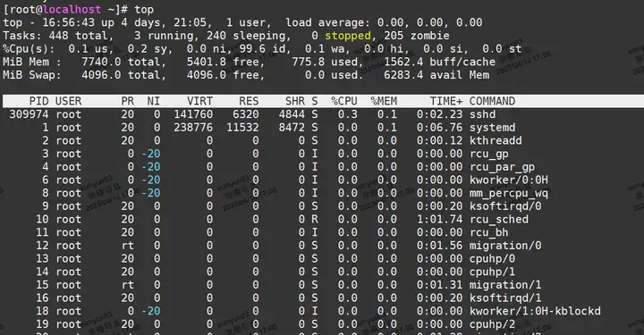
Task: Select the rcu_sched command name
Action: pyautogui.click(x=499, y=220)
